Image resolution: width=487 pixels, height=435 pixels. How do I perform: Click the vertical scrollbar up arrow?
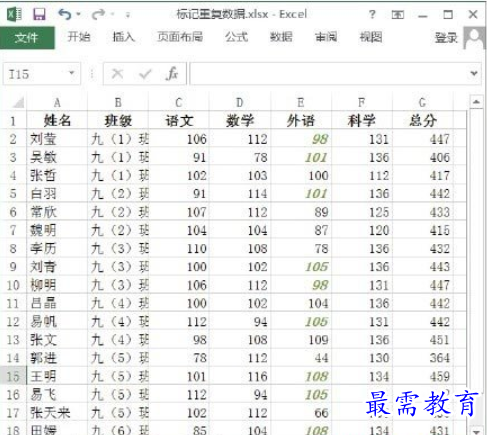coord(476,101)
